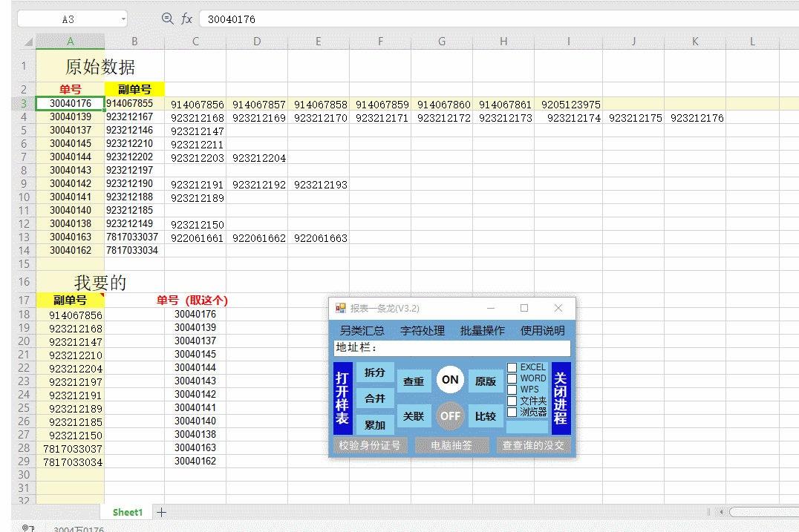The image size is (799, 532).
Task: Open the 批量操作 menu
Action: pos(482,331)
